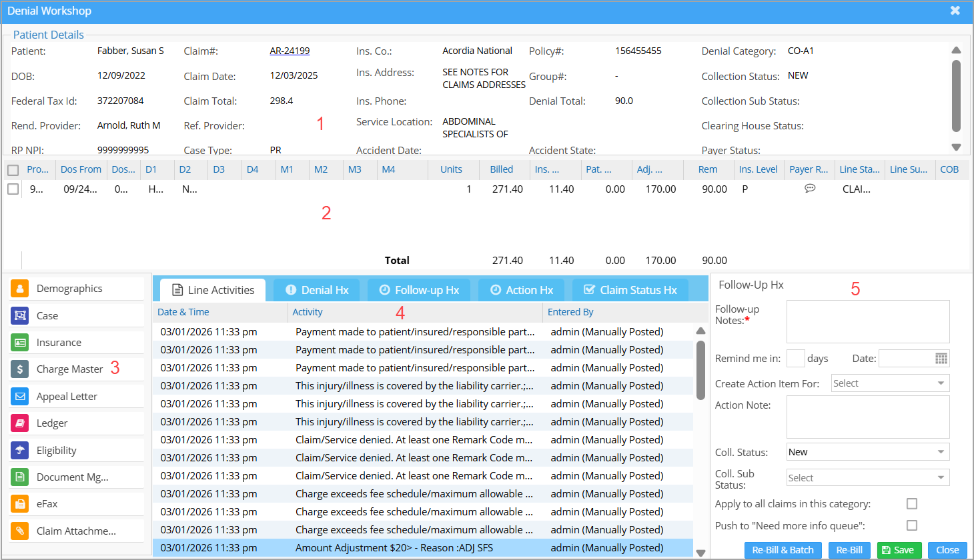Open claim number AR-24199 link
Viewport: 974px width, 560px height.
point(290,51)
